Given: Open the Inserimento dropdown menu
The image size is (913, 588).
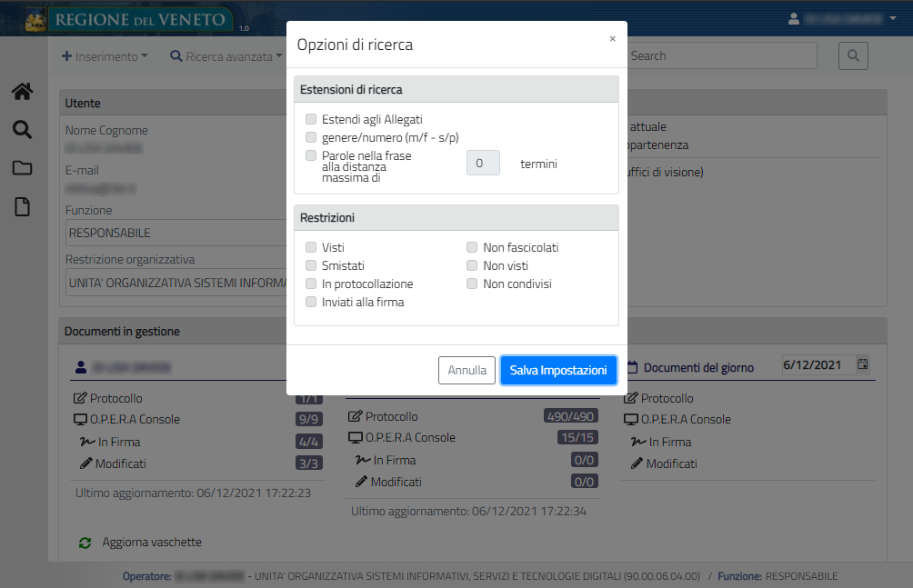Looking at the screenshot, I should tap(105, 56).
